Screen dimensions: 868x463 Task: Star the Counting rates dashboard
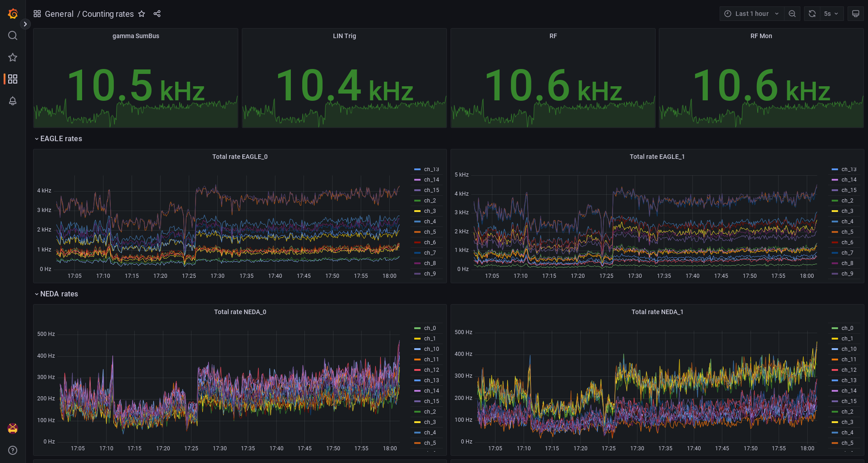coord(142,14)
